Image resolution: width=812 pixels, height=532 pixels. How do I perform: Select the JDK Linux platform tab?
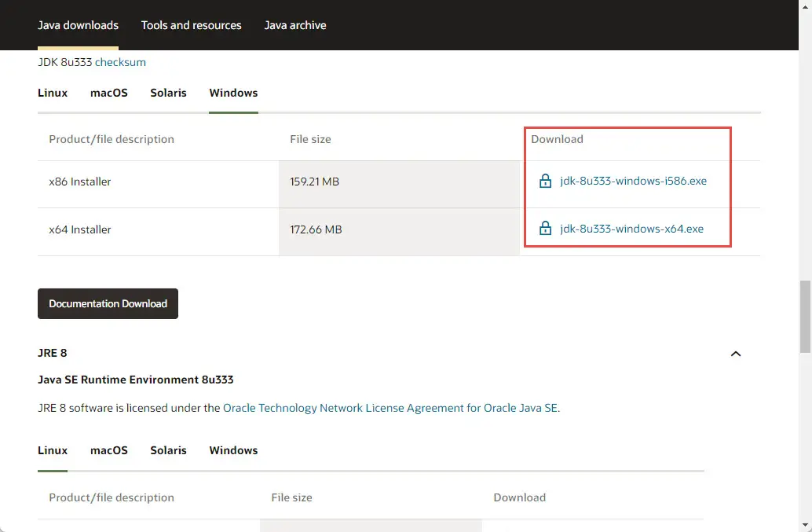pos(53,93)
